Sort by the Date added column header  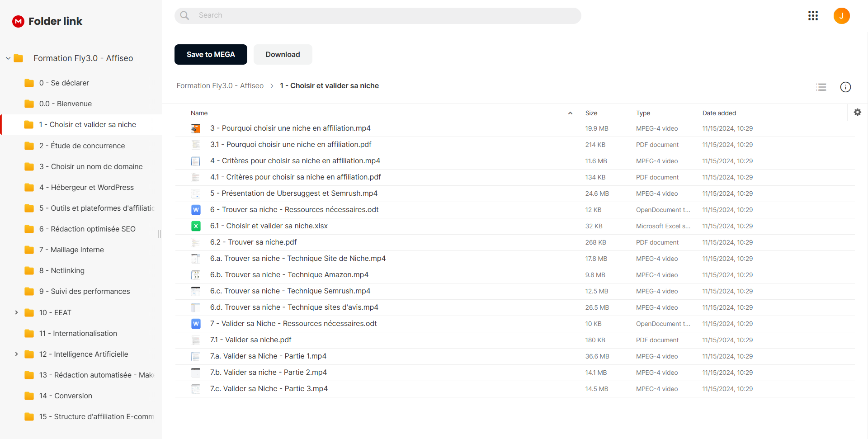click(719, 113)
